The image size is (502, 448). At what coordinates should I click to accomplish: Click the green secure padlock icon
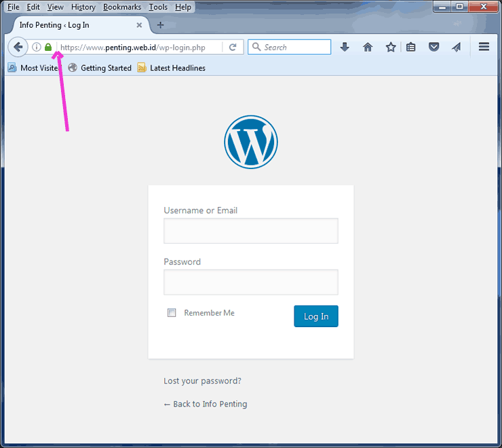click(x=48, y=47)
